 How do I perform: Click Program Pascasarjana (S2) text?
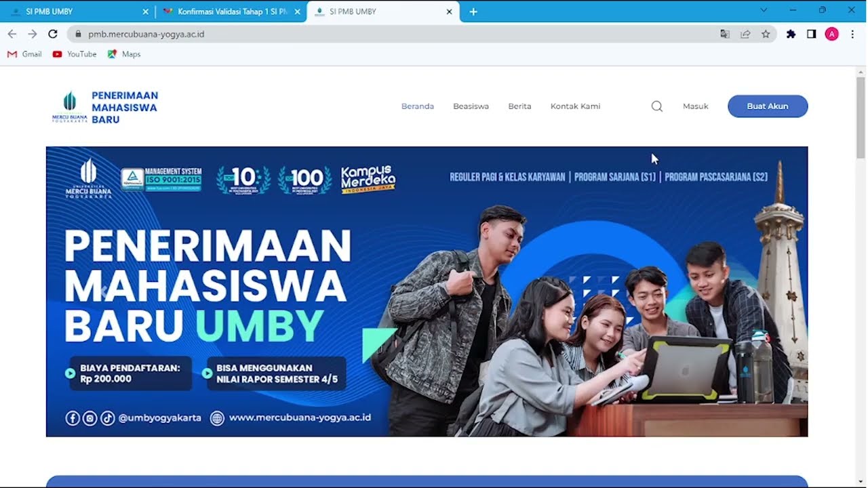tap(716, 177)
